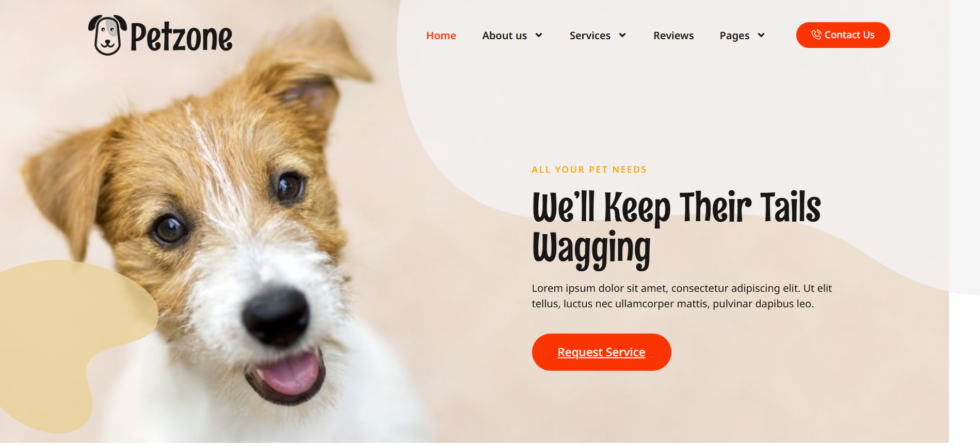
Task: Click the Request Service button
Action: [x=601, y=352]
